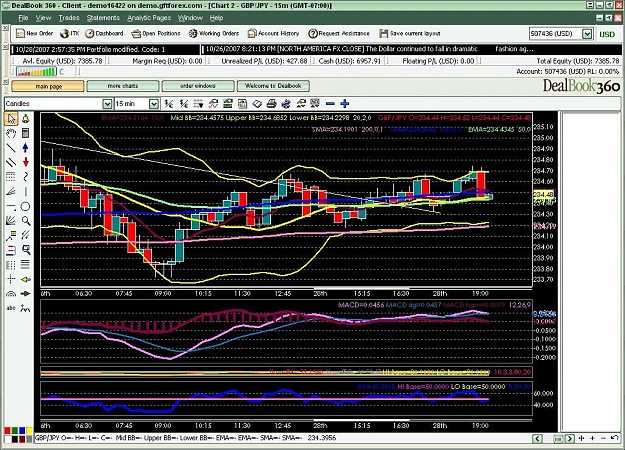Place a red down arrow marker
The image size is (625, 450).
click(26, 162)
